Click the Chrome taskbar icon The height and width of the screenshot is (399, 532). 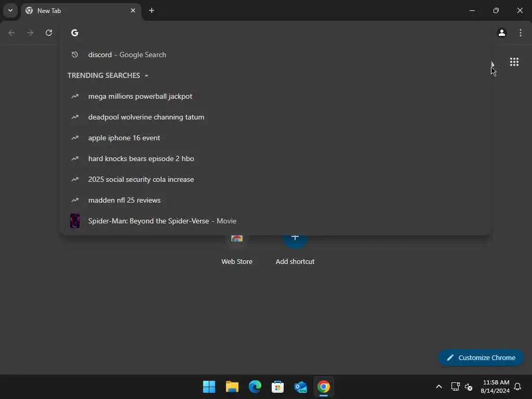tap(323, 387)
